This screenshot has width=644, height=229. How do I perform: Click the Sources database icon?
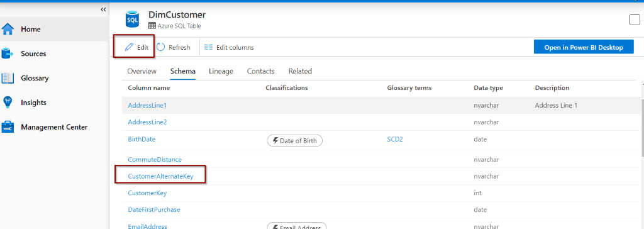pos(8,54)
